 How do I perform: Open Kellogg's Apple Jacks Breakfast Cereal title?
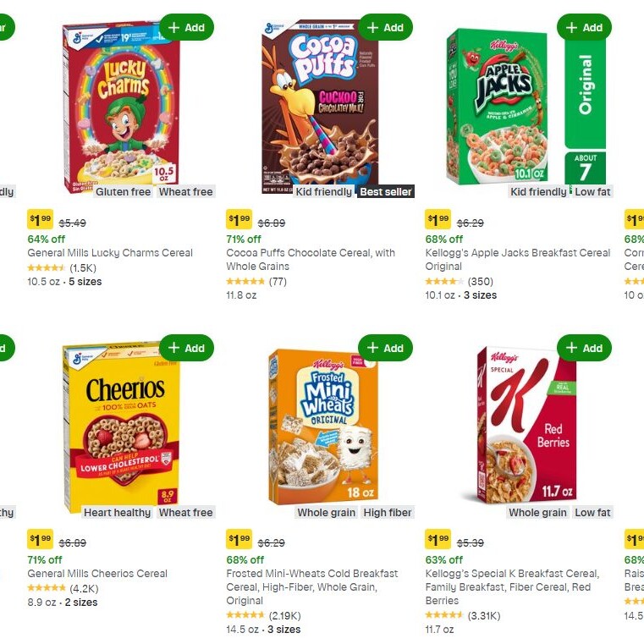pos(517,253)
